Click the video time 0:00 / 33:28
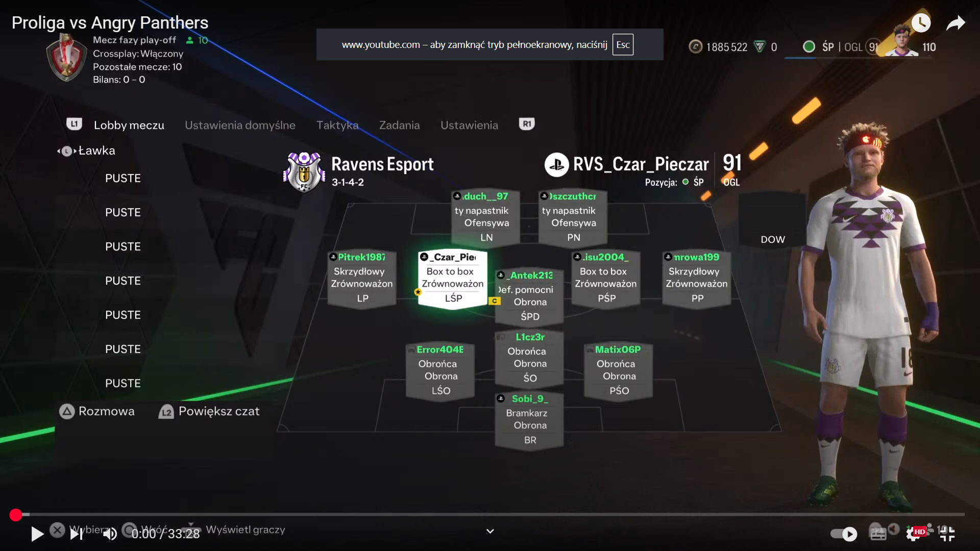Screen dimensions: 980x551 pyautogui.click(x=165, y=534)
